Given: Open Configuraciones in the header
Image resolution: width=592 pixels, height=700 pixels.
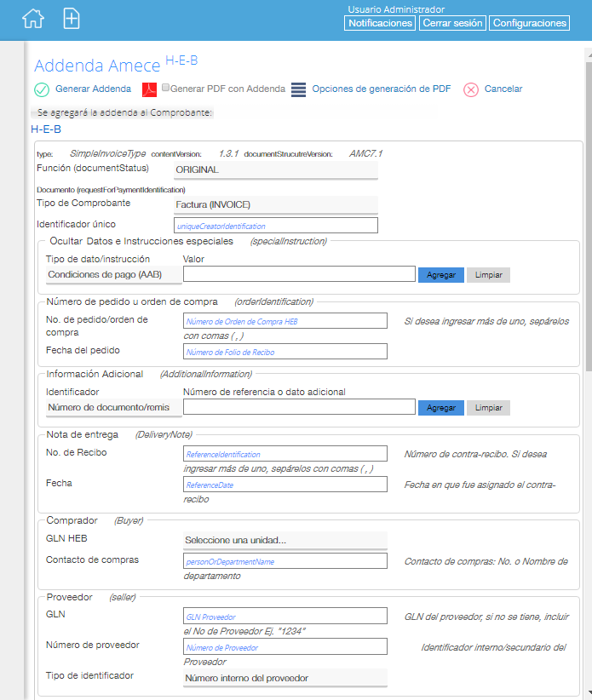Looking at the screenshot, I should [530, 23].
